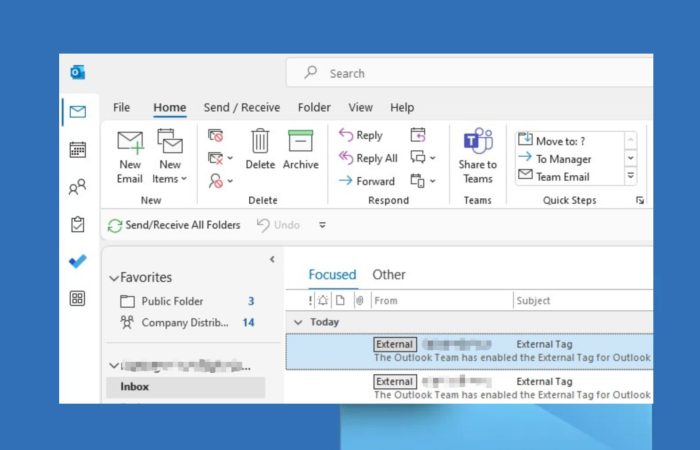Open the People contacts view

pyautogui.click(x=78, y=187)
